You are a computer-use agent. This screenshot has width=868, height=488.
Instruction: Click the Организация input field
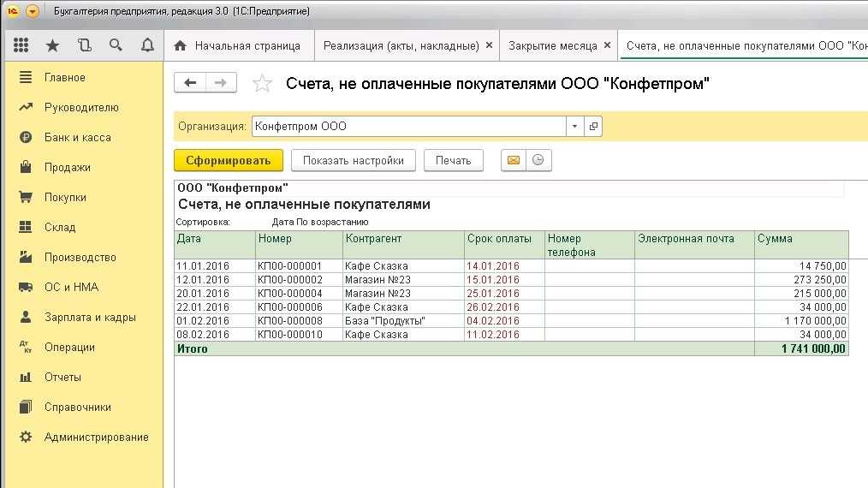point(408,127)
